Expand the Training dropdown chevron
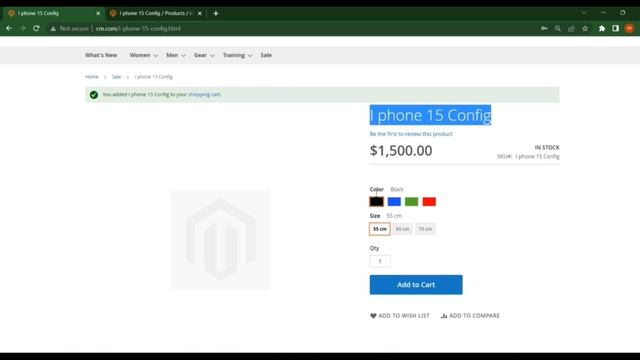 (x=250, y=56)
